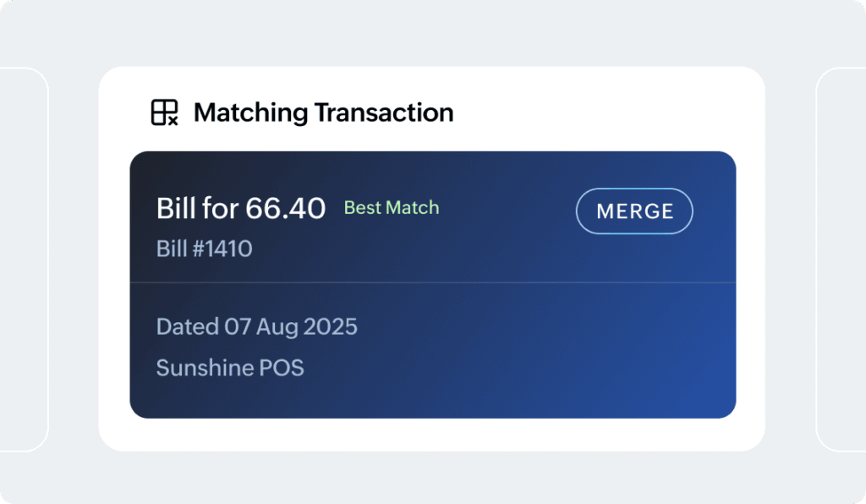Click the partially visible card on the right edge
The width and height of the screenshot is (866, 504).
click(841, 258)
